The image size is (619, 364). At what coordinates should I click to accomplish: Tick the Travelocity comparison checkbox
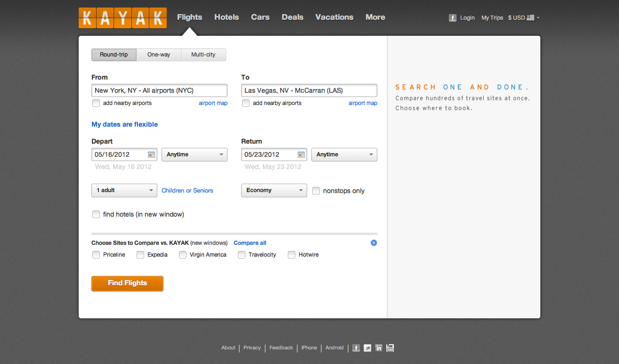(x=242, y=255)
